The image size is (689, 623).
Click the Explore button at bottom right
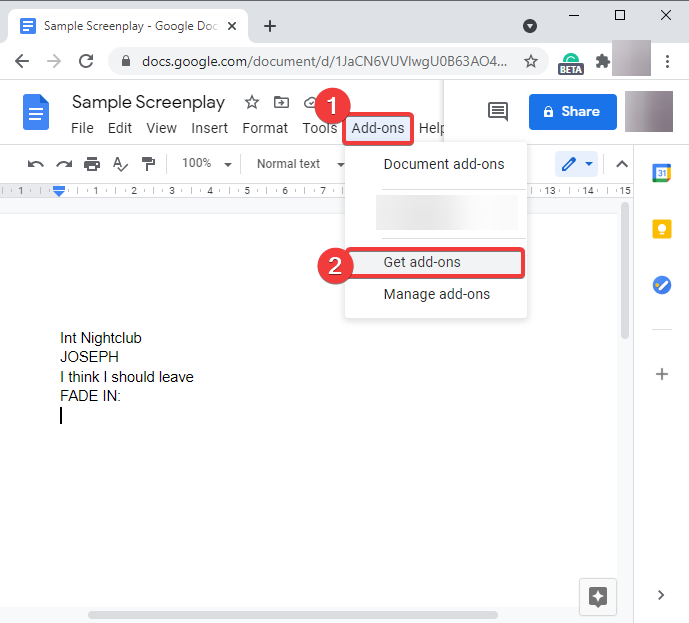coord(598,597)
